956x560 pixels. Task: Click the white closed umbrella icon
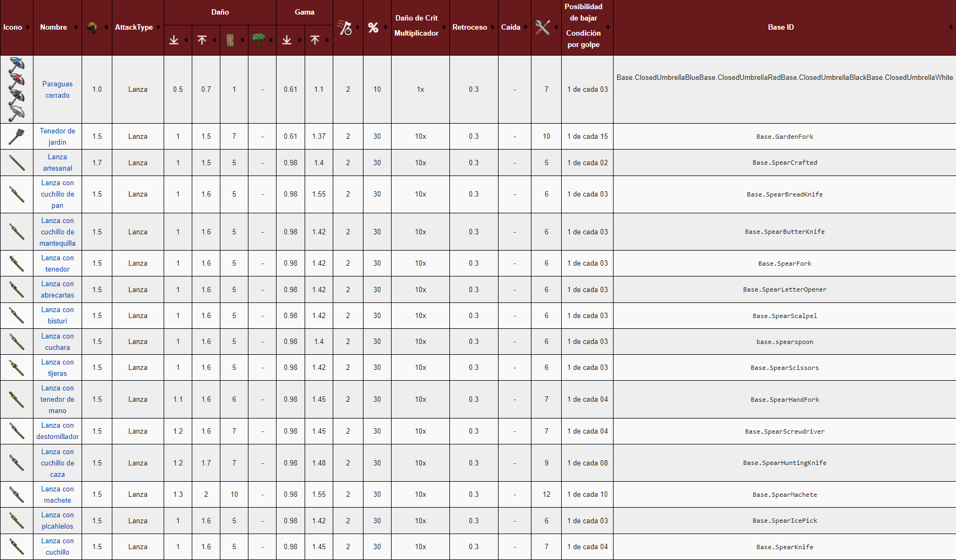pos(17,113)
